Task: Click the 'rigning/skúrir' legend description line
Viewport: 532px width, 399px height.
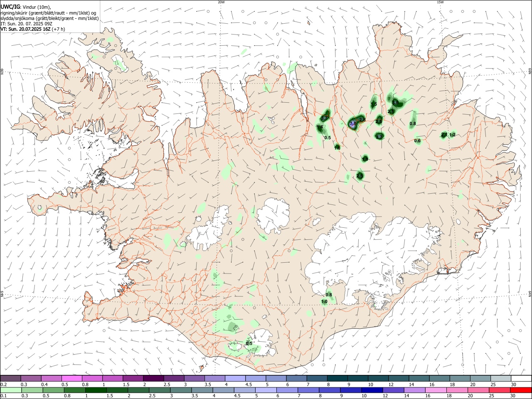Action: [x=48, y=13]
